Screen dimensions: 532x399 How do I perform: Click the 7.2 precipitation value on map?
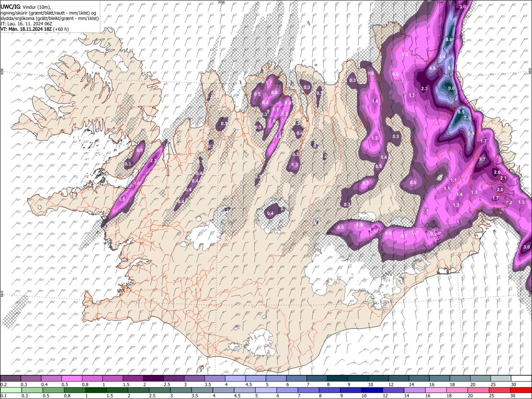click(467, 118)
